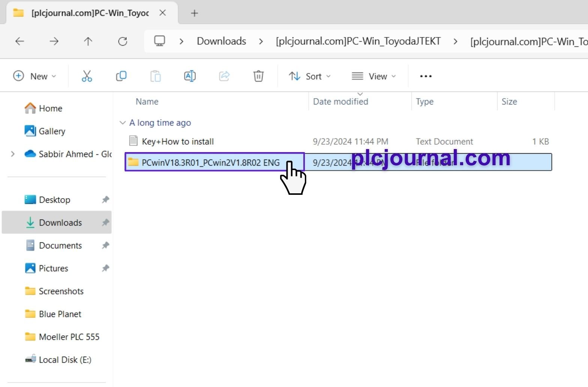Share the selected item
Viewport: 588px width, 387px height.
224,76
